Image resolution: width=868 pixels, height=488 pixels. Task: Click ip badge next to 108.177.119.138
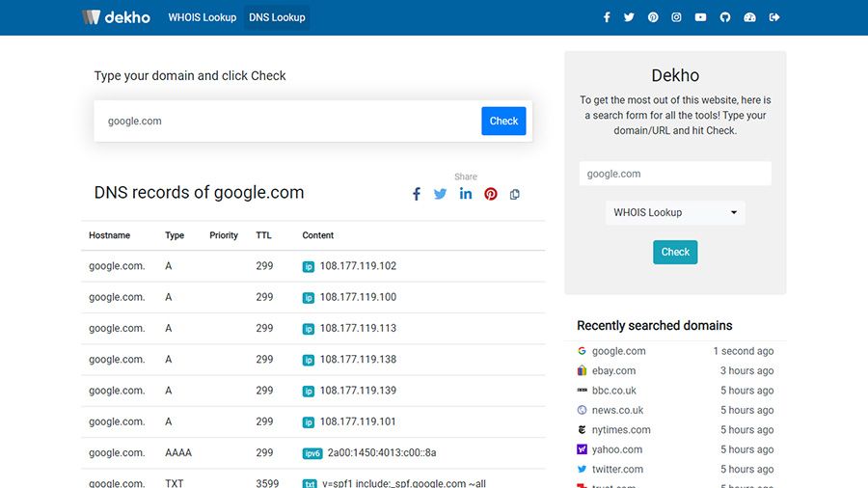click(x=309, y=360)
